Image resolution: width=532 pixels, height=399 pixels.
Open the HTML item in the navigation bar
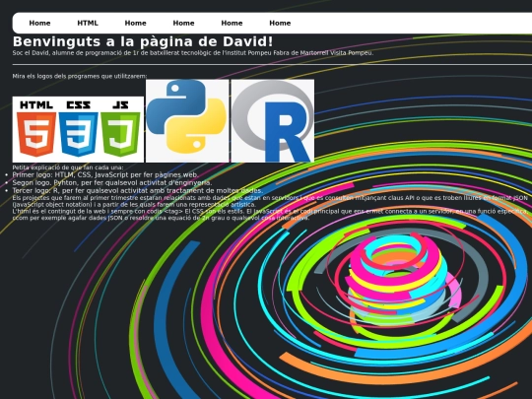pyautogui.click(x=88, y=23)
